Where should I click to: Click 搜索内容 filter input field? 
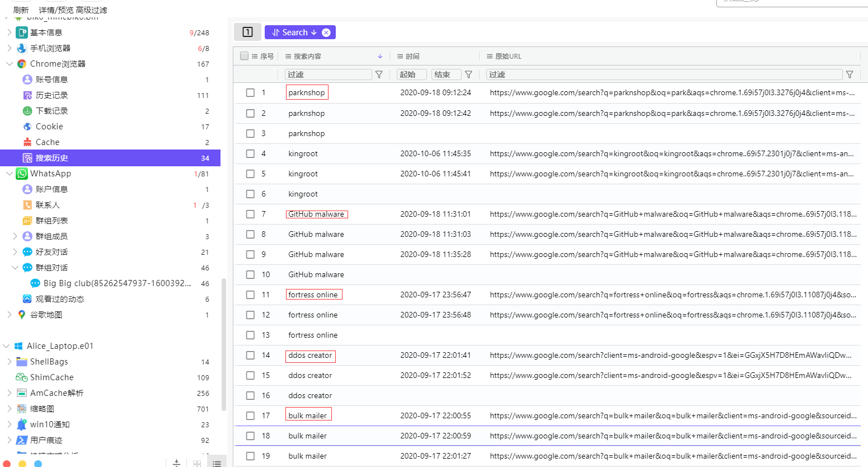[329, 74]
